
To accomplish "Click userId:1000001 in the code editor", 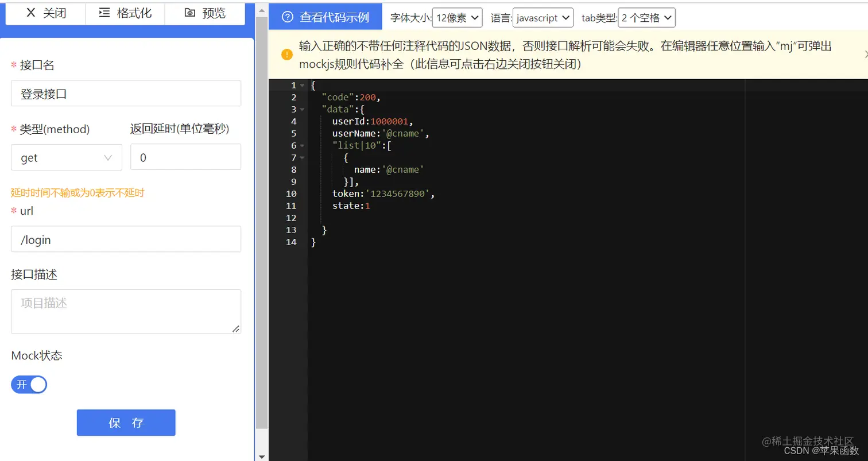I will [373, 121].
